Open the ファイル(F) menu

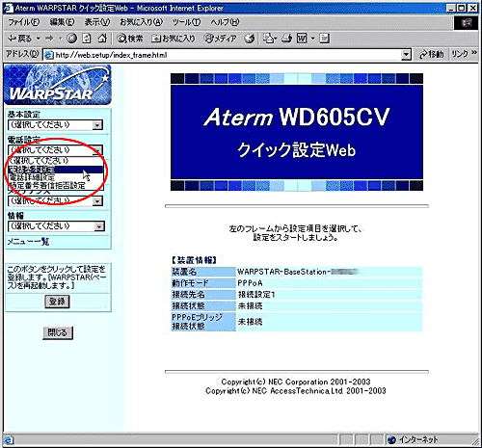23,22
